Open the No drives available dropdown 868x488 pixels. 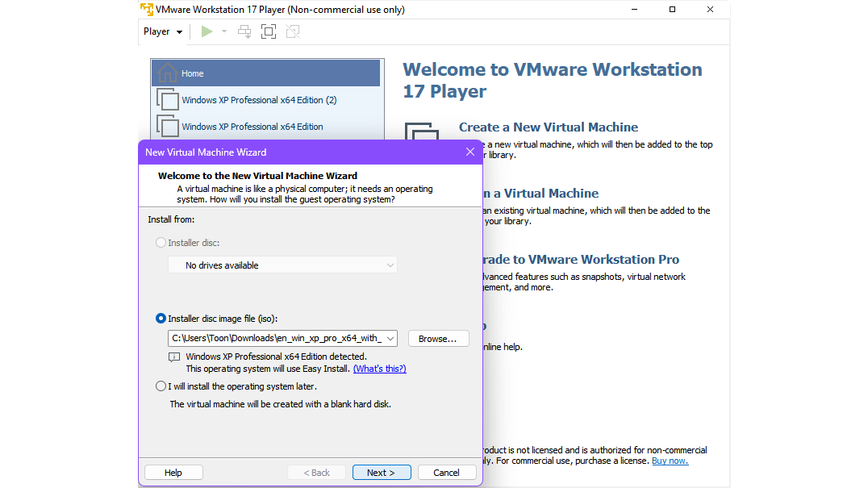[x=282, y=265]
